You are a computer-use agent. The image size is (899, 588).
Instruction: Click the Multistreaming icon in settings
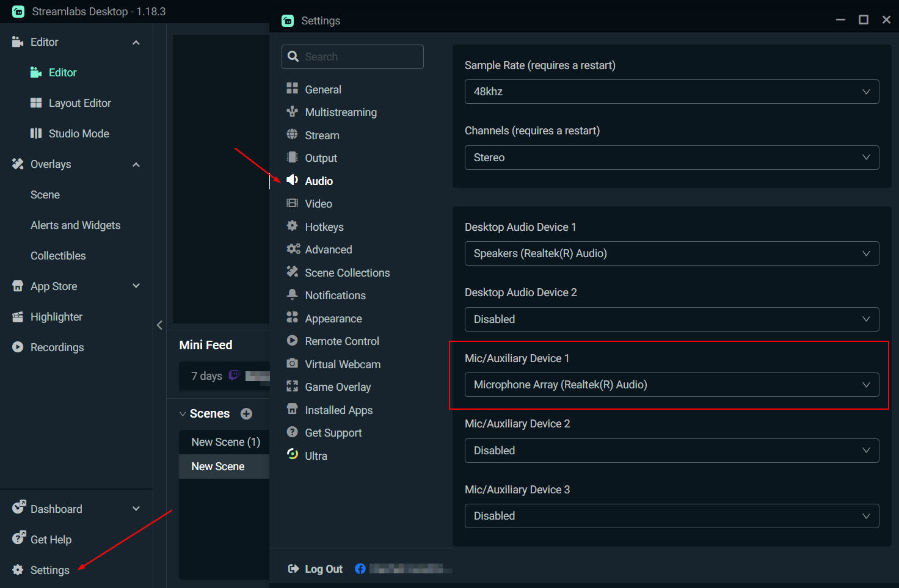coord(293,112)
